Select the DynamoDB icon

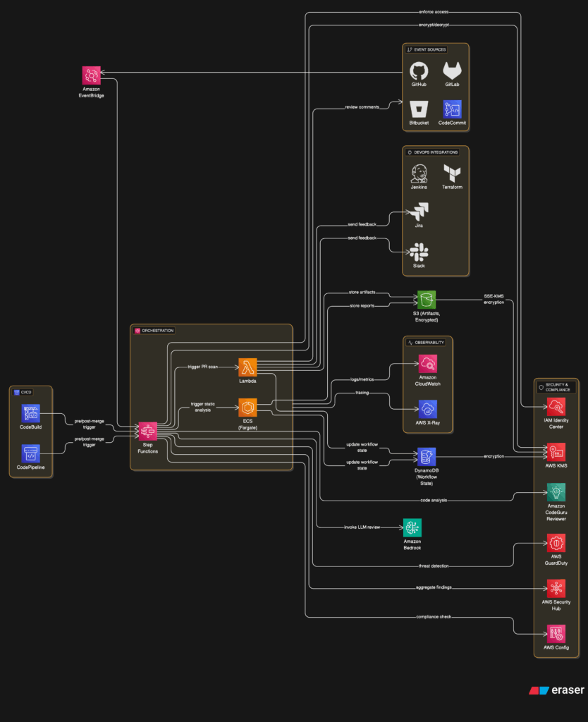point(427,457)
